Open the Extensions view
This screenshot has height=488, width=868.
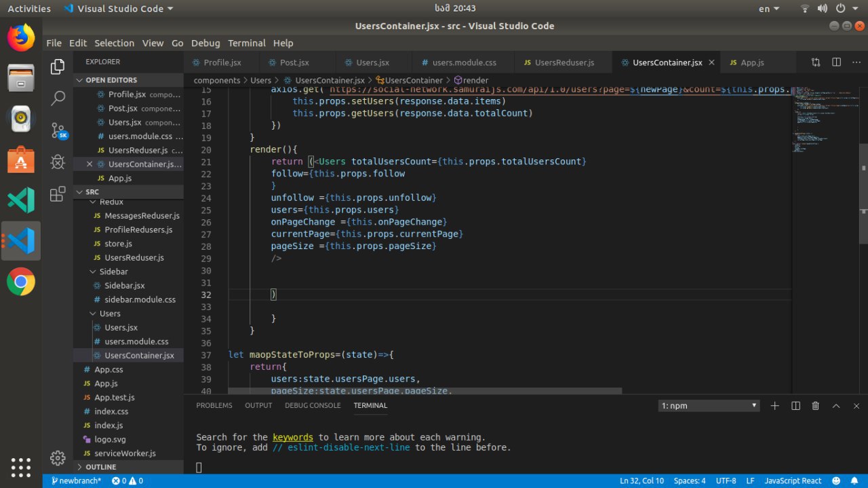click(x=58, y=194)
